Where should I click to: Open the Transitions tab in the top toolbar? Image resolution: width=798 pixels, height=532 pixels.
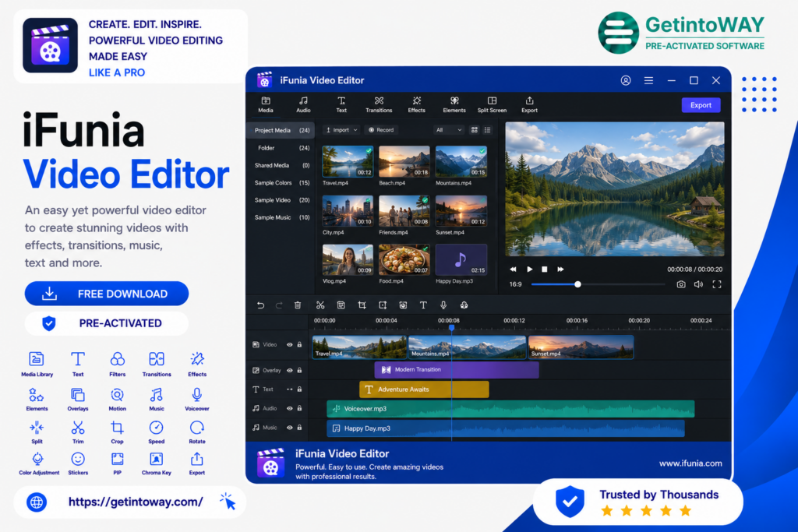(x=379, y=104)
